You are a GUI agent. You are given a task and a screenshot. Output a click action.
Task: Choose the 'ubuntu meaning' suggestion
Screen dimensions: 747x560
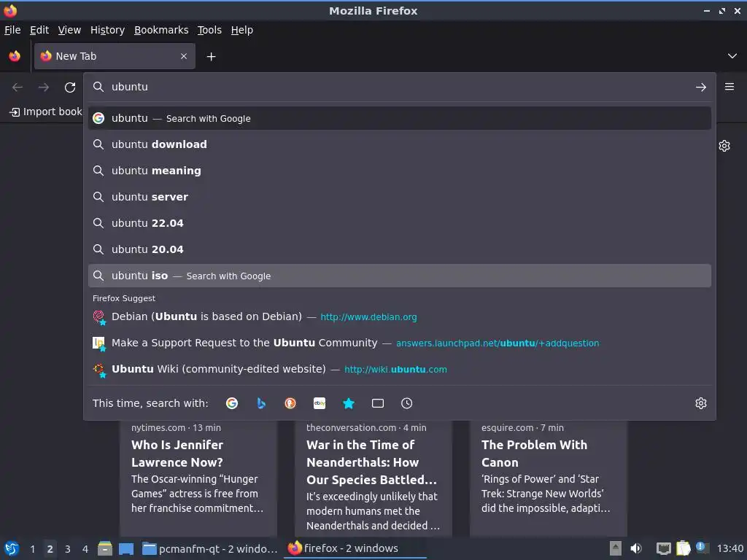pyautogui.click(x=399, y=171)
